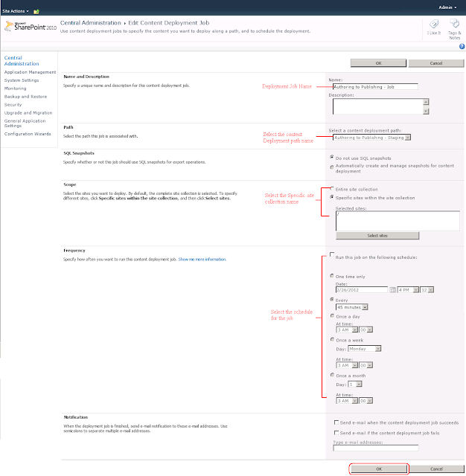Select Automatically create and manage snapshots option
This screenshot has width=466, height=476.
tap(332, 167)
